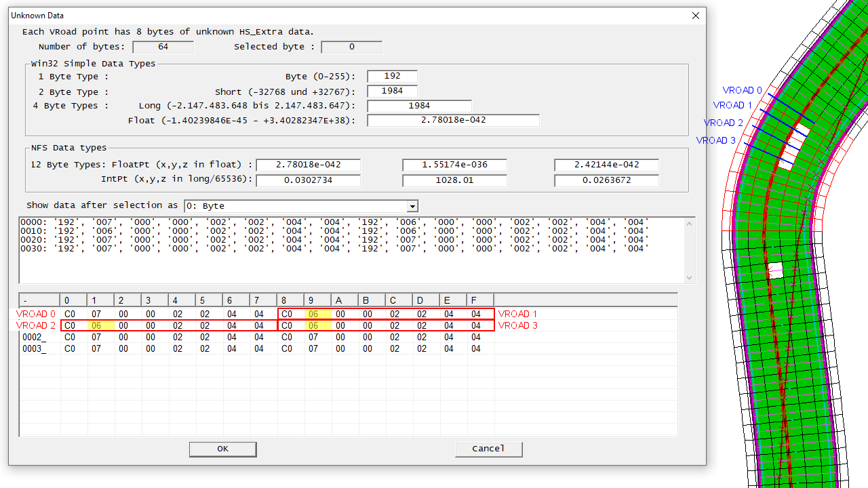Click the Number of bytes field
Image resolution: width=868 pixels, height=488 pixels.
click(x=163, y=47)
